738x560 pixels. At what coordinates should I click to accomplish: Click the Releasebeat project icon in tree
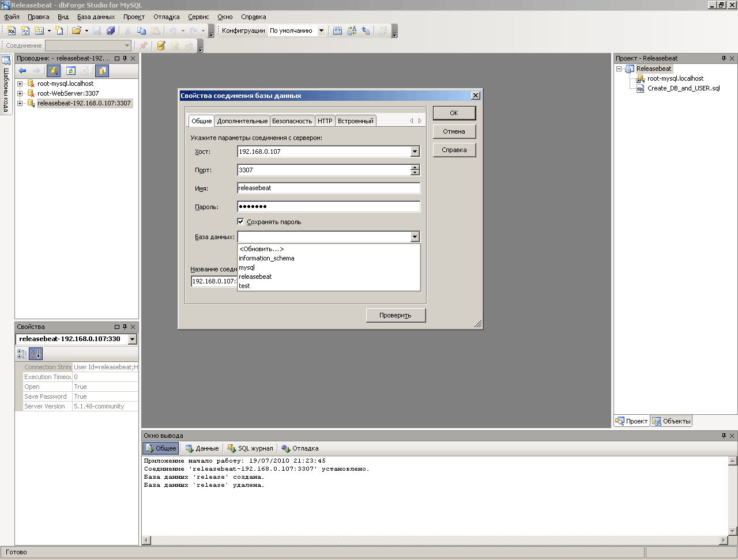[630, 69]
